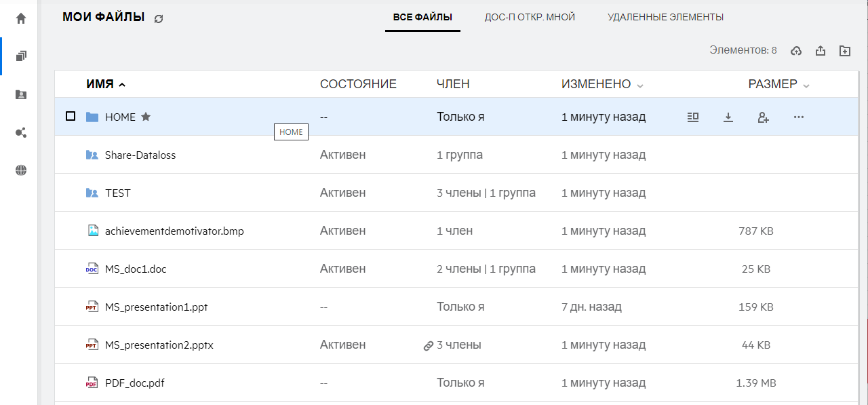The width and height of the screenshot is (868, 405).
Task: Open the My Files sidebar icon
Action: [21, 56]
